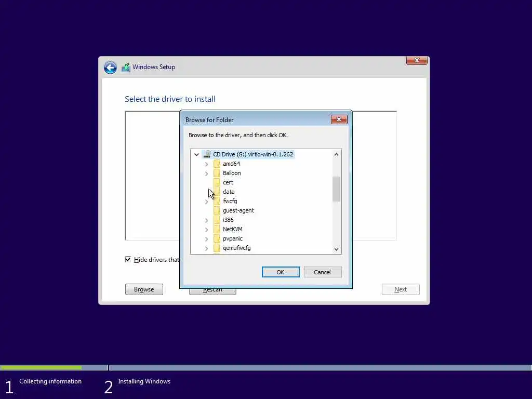Expand the qemufwcfg folder

tap(206, 249)
